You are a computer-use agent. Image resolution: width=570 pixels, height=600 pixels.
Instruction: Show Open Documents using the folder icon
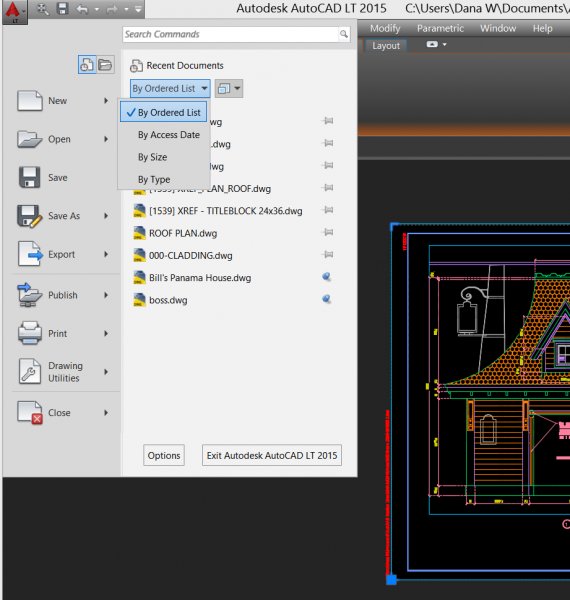(105, 64)
